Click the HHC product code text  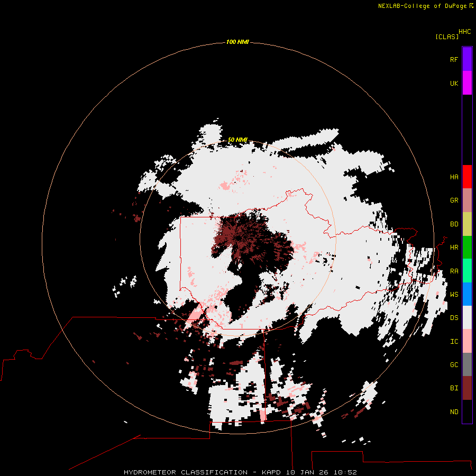[x=464, y=32]
